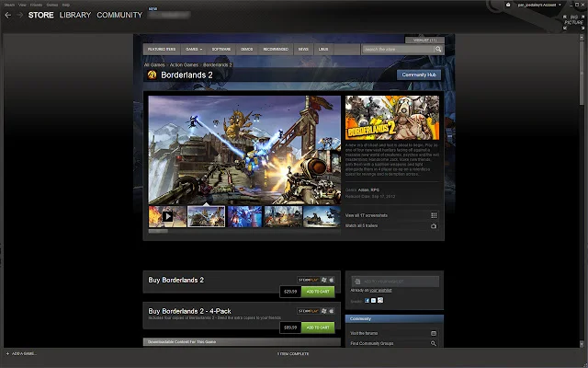Focus the search the store field
588x368 pixels.
pos(398,49)
